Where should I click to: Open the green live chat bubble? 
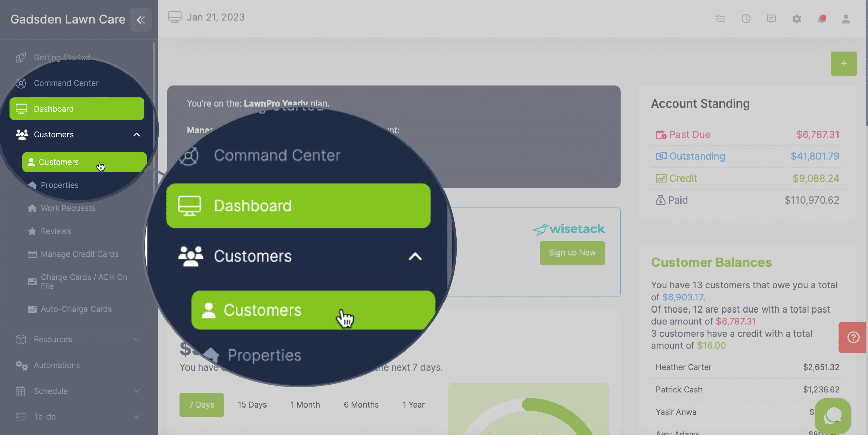click(833, 416)
